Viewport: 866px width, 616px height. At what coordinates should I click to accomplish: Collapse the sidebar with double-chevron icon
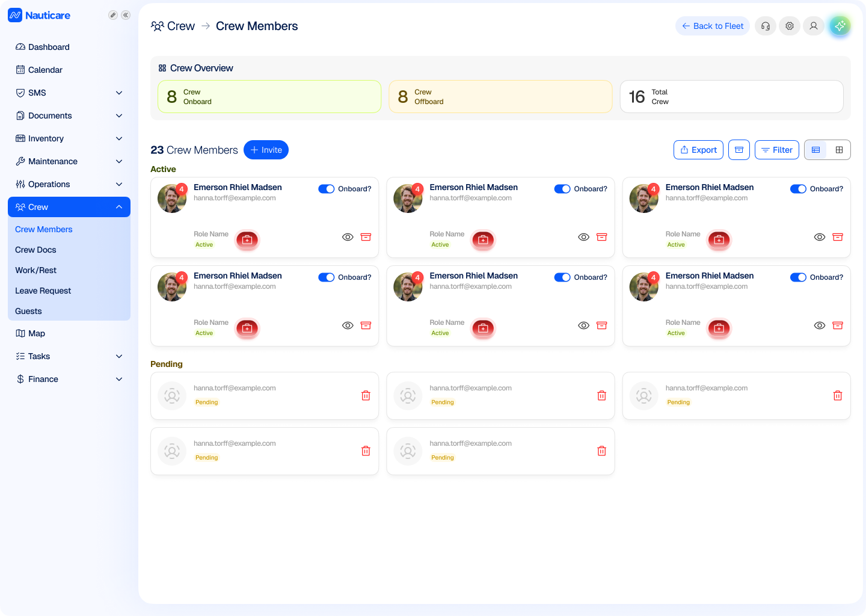pos(126,15)
